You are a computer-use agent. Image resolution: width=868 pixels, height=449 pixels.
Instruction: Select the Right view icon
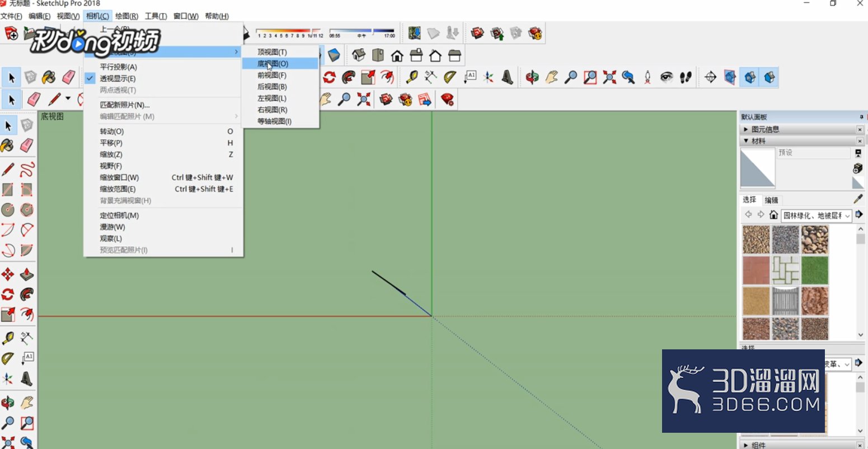pos(416,55)
